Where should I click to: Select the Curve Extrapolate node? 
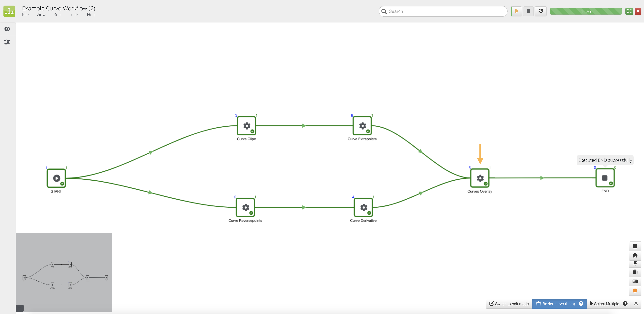tap(362, 125)
